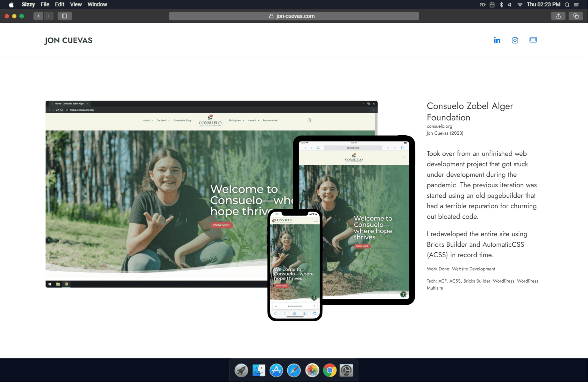Click the Thu 02:23 PM clock
Screen dimensions: 588x382
(543, 4)
